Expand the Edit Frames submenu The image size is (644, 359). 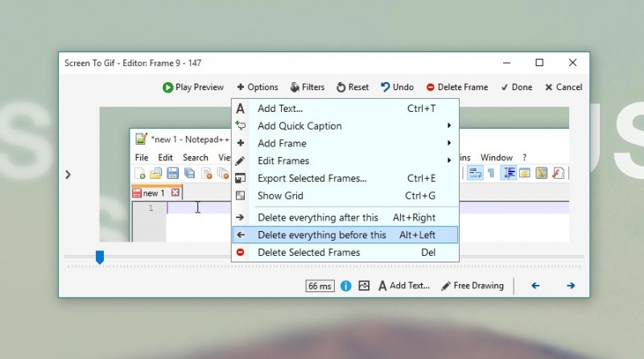tap(345, 161)
